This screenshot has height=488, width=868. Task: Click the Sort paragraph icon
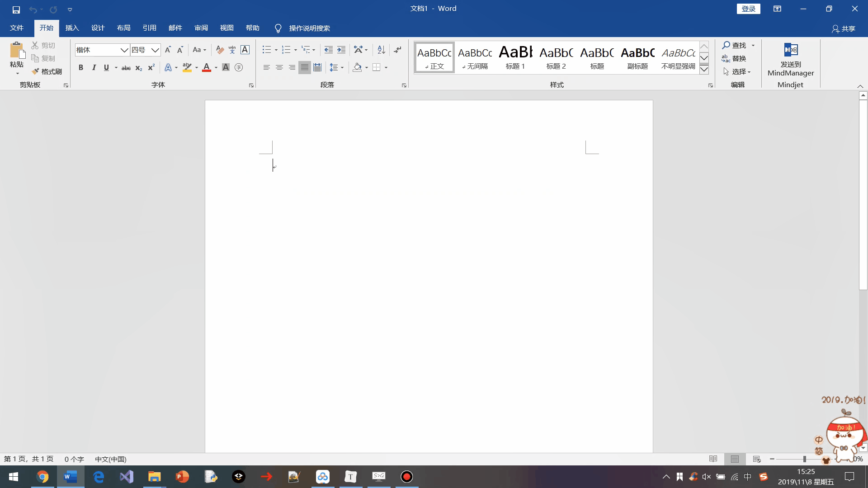[381, 50]
